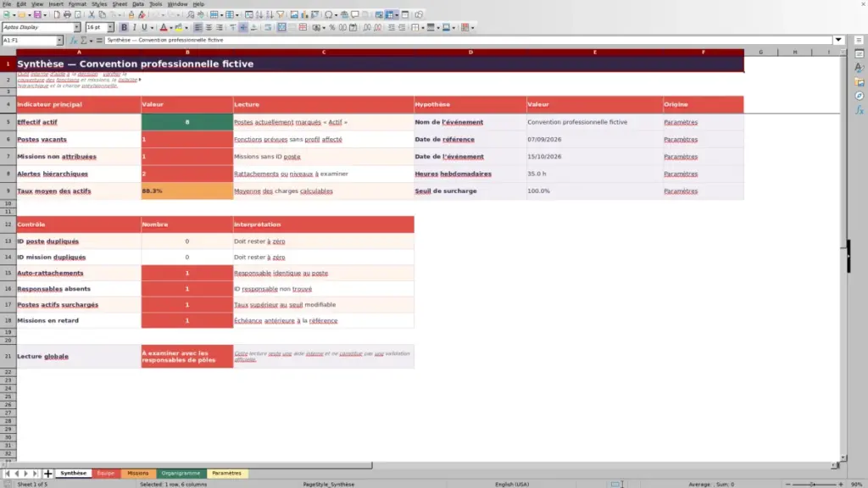Open the Data menu
Screen dimensions: 868x488
pos(138,4)
